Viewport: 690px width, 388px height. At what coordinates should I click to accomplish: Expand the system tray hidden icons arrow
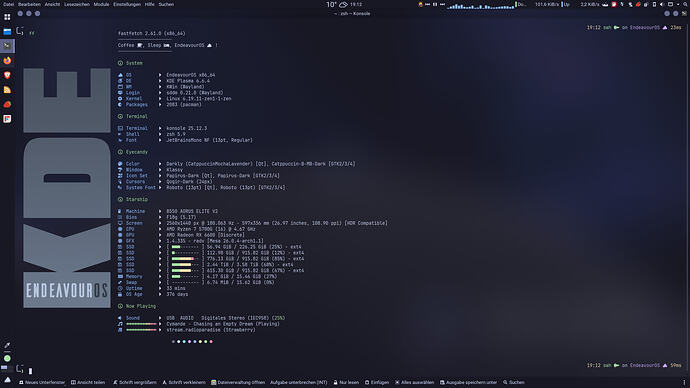pyautogui.click(x=678, y=4)
